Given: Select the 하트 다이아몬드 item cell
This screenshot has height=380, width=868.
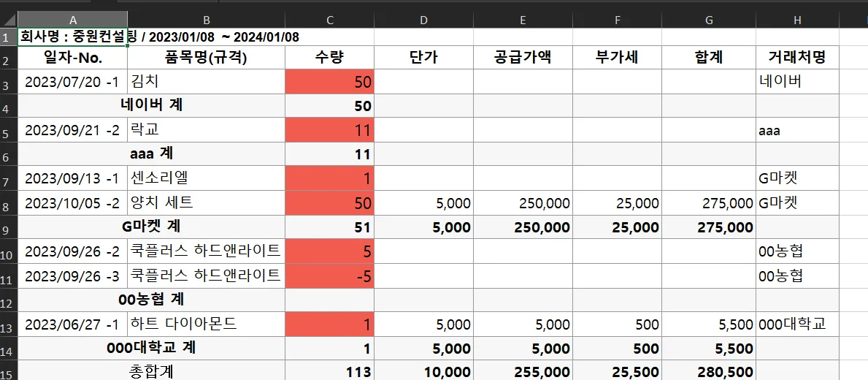Looking at the screenshot, I should (x=206, y=324).
